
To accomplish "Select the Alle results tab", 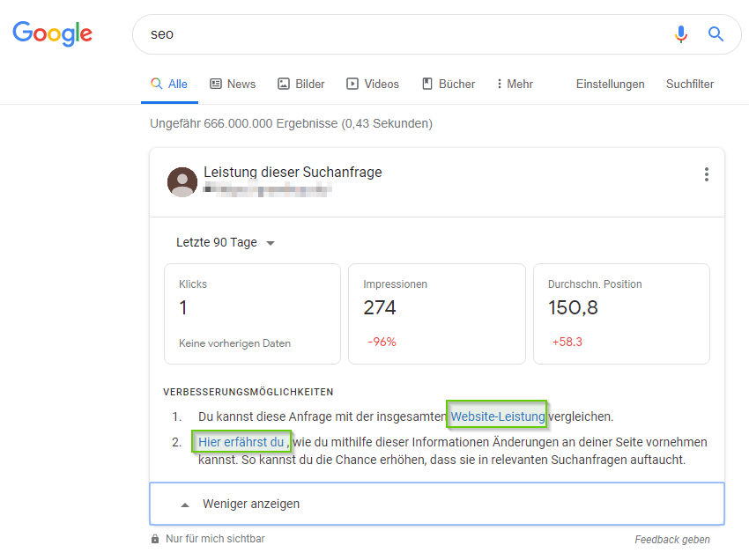I will click(169, 84).
